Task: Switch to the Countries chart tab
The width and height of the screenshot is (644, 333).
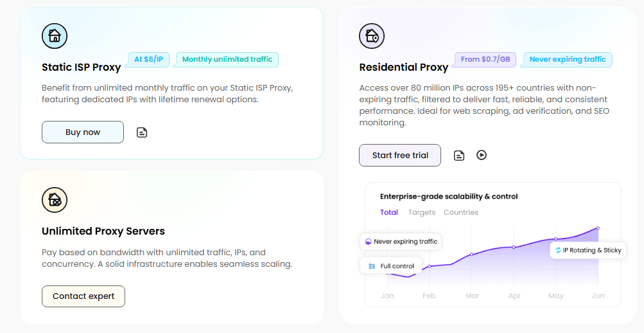Action: (461, 212)
